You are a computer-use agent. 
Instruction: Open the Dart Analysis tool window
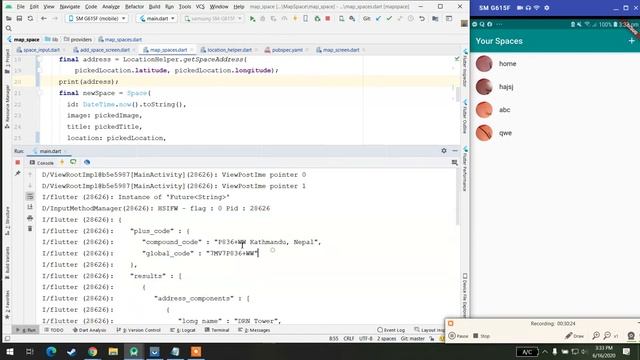89,330
